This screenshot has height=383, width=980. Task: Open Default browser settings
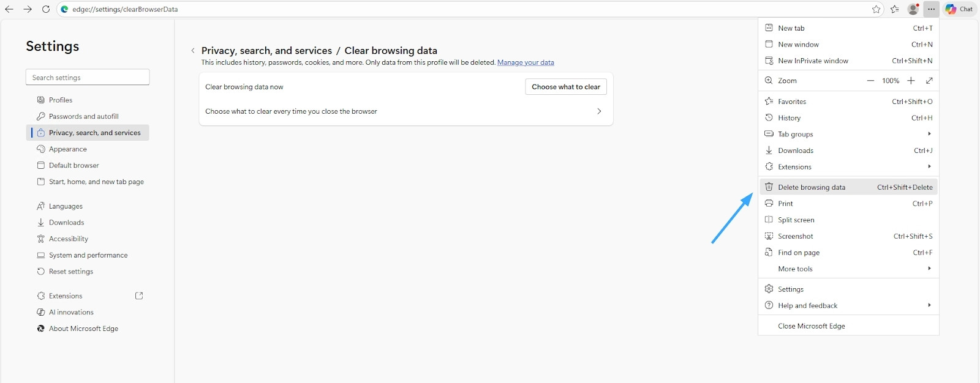point(88,165)
